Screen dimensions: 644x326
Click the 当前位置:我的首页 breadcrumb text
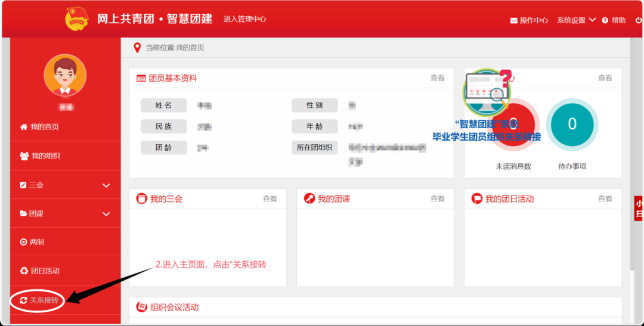click(175, 48)
